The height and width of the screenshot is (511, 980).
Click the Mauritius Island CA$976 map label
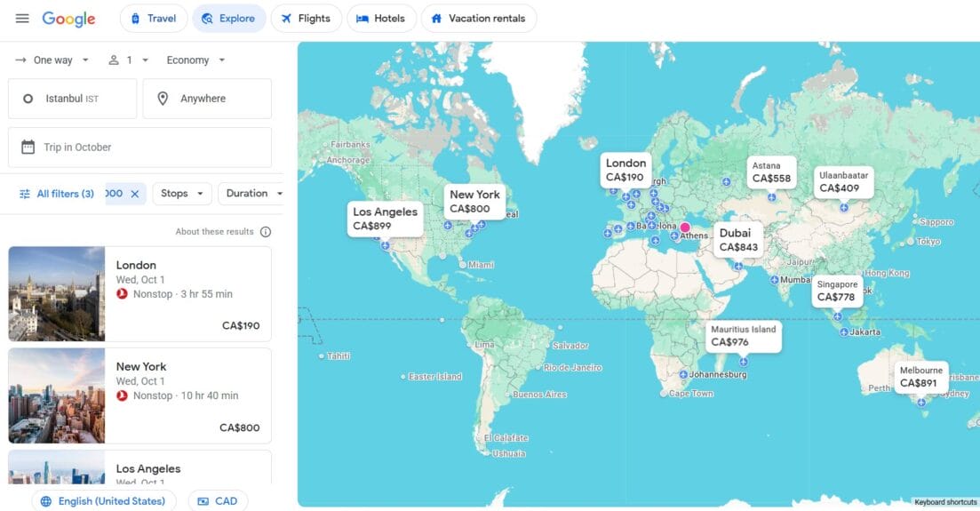743,336
